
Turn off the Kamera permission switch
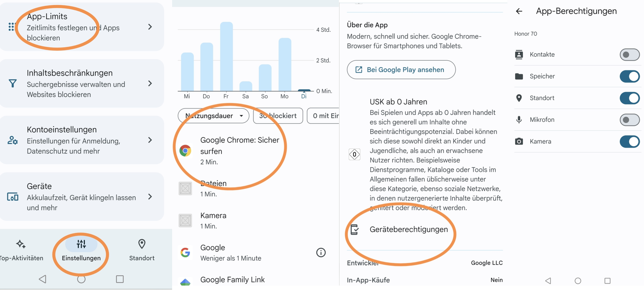click(x=629, y=142)
